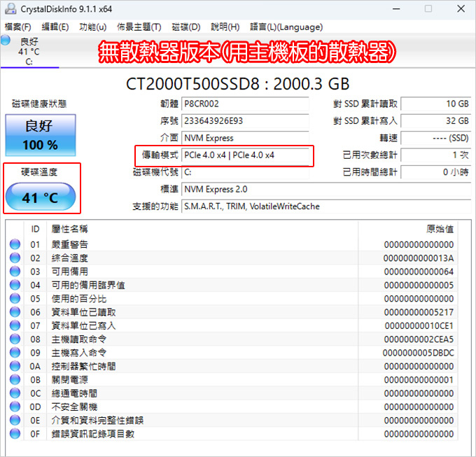Click the 41 °C temperature button
476x457 pixels.
pos(41,197)
